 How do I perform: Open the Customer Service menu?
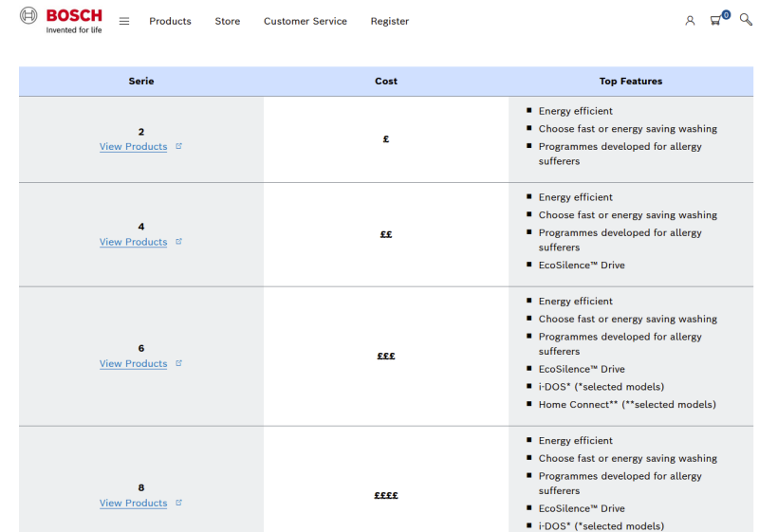click(305, 21)
